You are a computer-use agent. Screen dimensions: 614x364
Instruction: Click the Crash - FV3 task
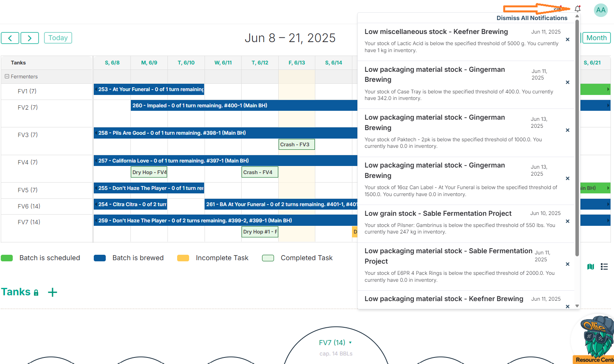click(x=296, y=144)
